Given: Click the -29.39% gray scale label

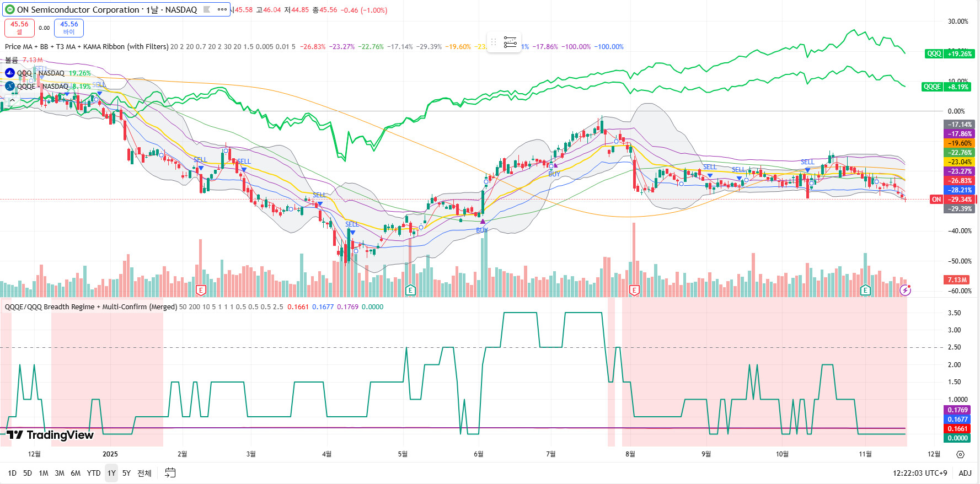Looking at the screenshot, I should tap(960, 209).
